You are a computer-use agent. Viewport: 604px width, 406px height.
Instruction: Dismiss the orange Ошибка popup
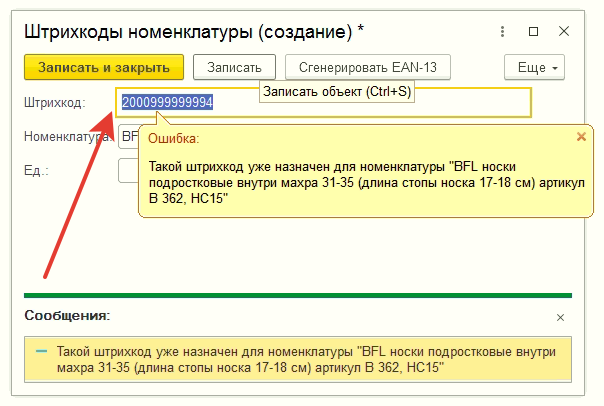pyautogui.click(x=582, y=137)
